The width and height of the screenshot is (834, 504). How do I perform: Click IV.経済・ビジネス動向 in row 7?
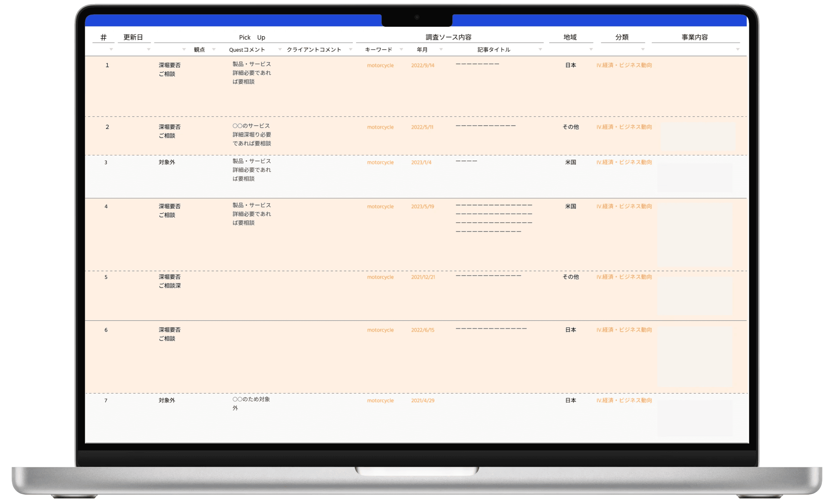(624, 400)
